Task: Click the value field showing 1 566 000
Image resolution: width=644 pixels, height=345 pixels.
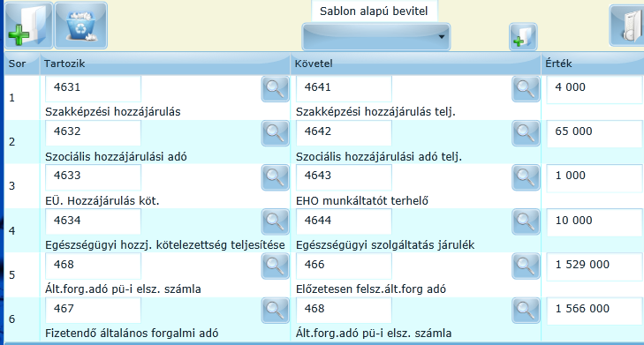Action: click(595, 311)
